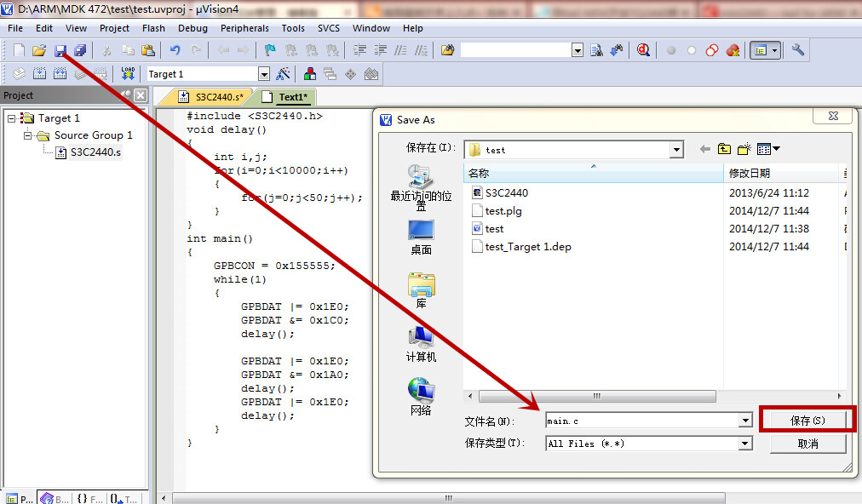This screenshot has width=862, height=504.
Task: Close the Project panel
Action: [x=141, y=95]
